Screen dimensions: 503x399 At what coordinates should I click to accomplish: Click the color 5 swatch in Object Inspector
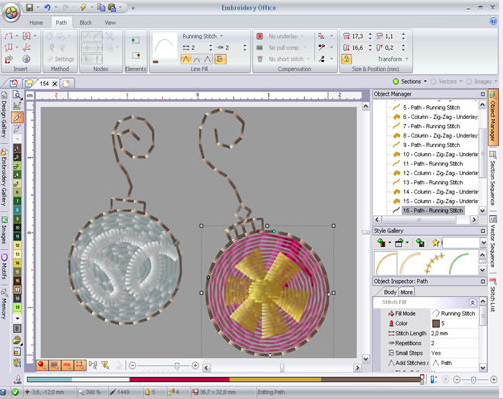coord(436,323)
